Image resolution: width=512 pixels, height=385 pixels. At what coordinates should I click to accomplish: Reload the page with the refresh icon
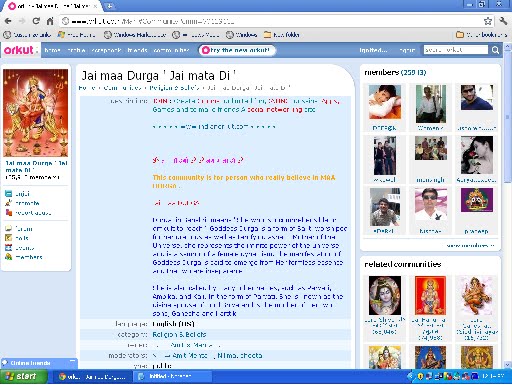36,21
